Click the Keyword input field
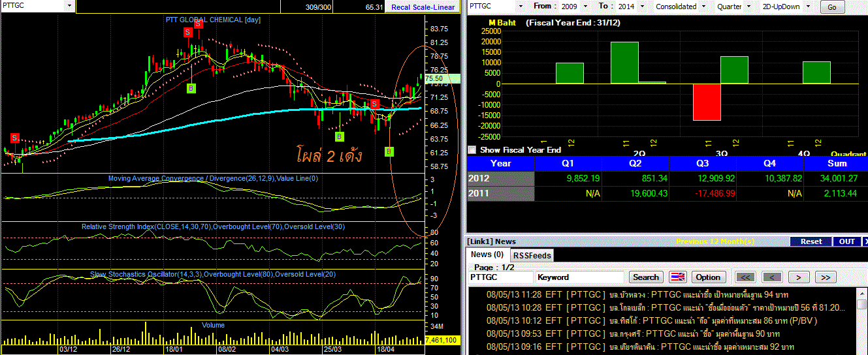This screenshot has height=355, width=868. click(579, 277)
